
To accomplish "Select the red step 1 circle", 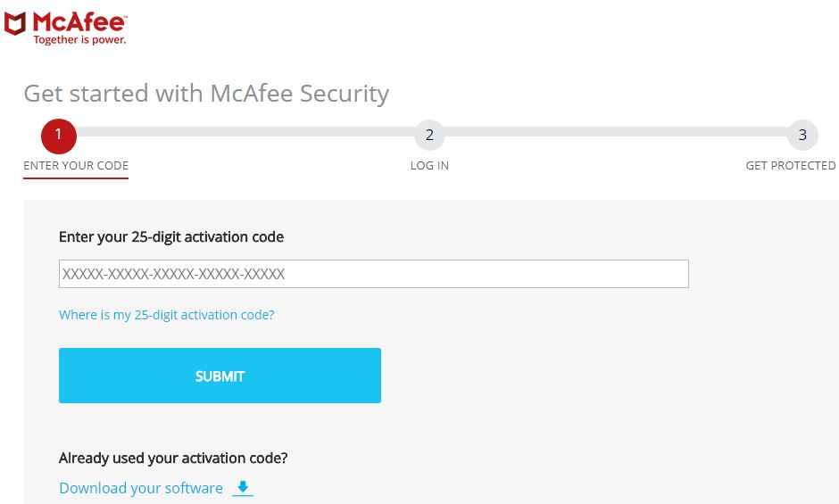I will 59,136.
